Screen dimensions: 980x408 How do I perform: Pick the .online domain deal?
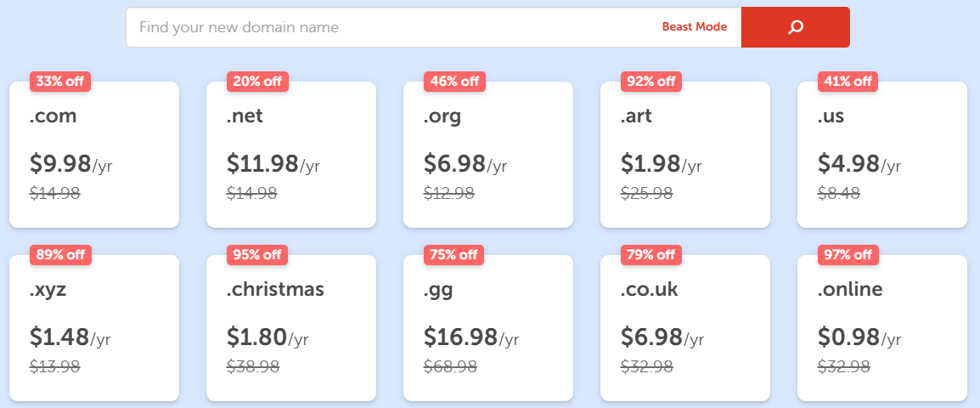click(882, 328)
